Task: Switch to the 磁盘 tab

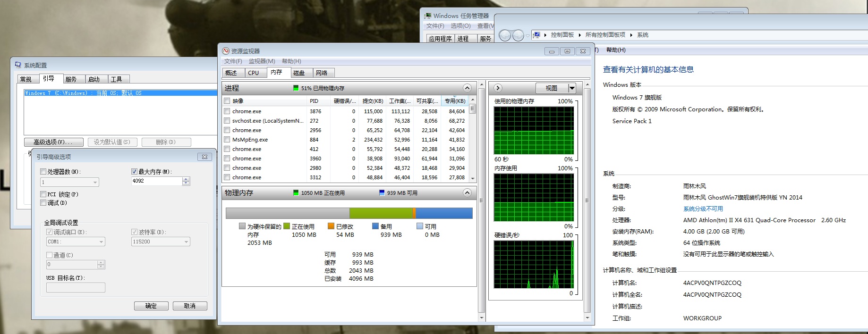Action: [x=302, y=73]
